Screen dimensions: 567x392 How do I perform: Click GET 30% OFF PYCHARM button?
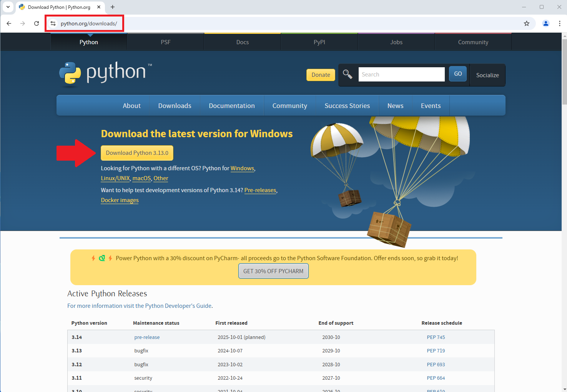pos(273,271)
